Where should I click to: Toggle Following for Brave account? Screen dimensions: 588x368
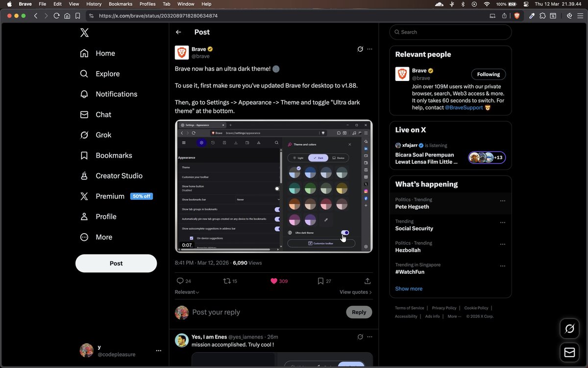tap(489, 74)
